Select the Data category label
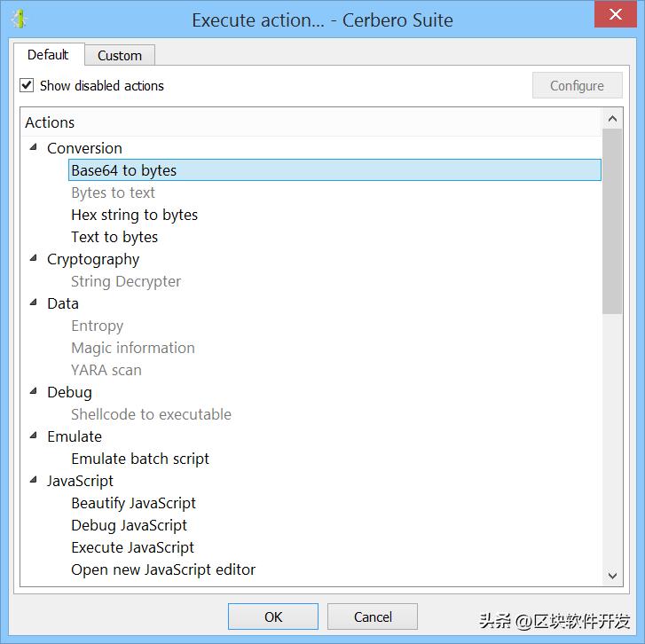Viewport: 645px width, 644px height. point(63,303)
